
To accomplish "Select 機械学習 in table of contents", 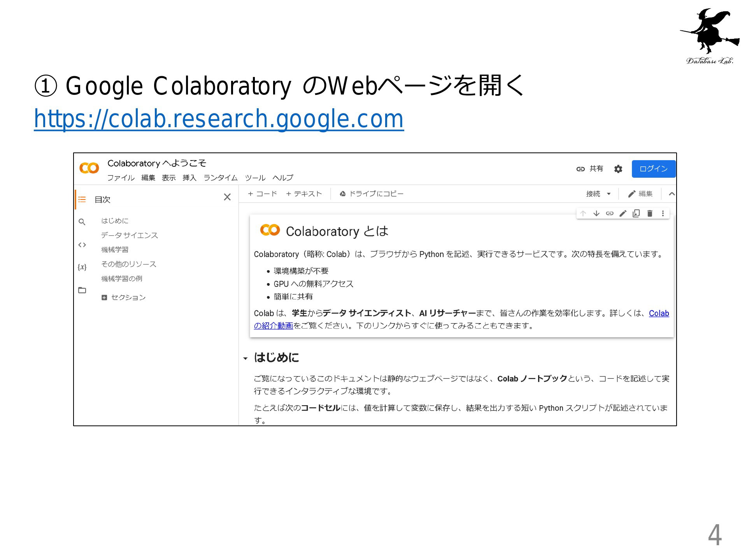I will (x=115, y=250).
